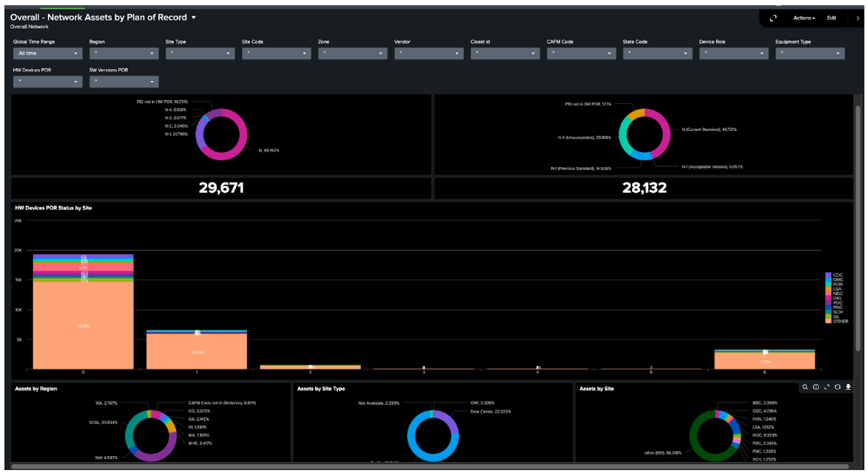Viewport: 868px width, 473px height.
Task: Click the right chevron beside the Edit button
Action: click(x=858, y=18)
